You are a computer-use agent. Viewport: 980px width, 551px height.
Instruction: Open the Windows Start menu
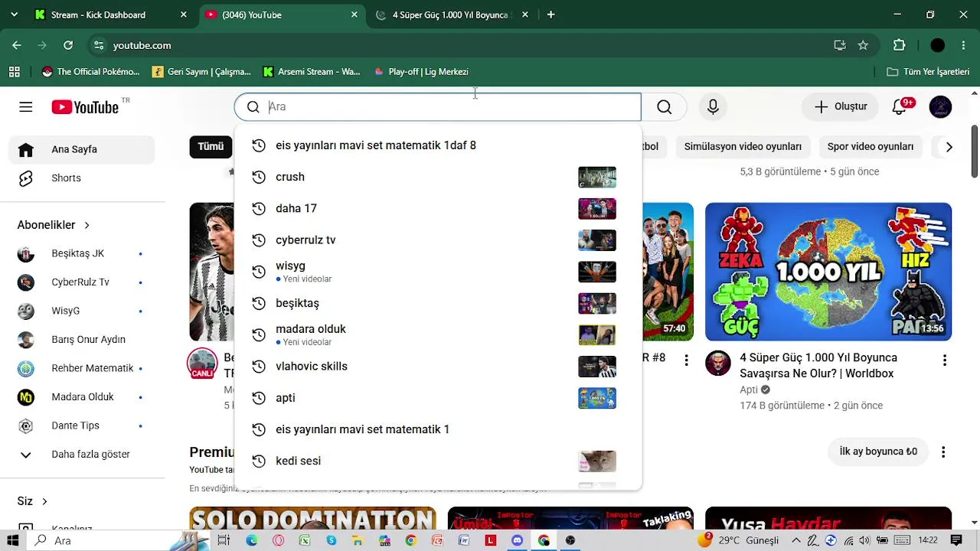coord(13,540)
